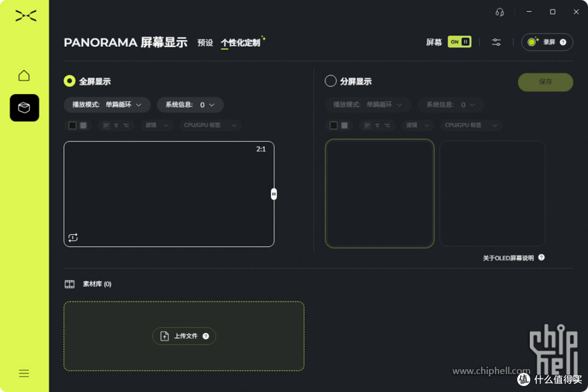The height and width of the screenshot is (392, 588).
Task: Maximize the window
Action: pyautogui.click(x=553, y=11)
